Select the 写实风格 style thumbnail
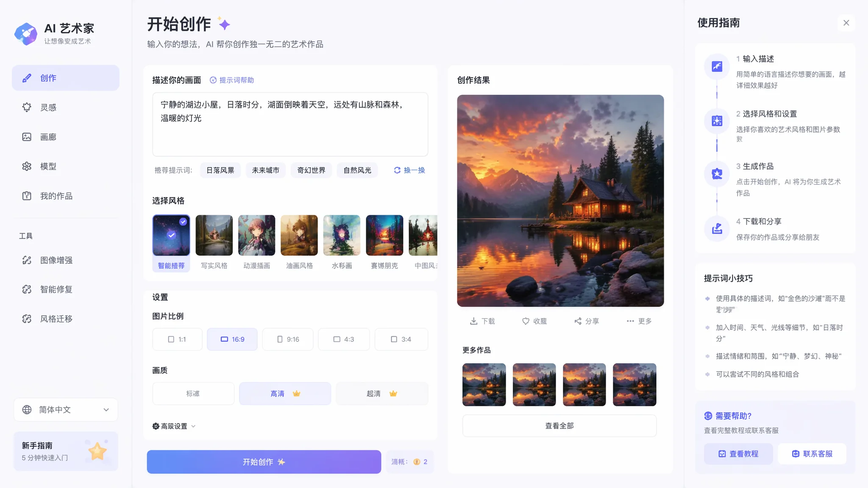 tap(214, 236)
